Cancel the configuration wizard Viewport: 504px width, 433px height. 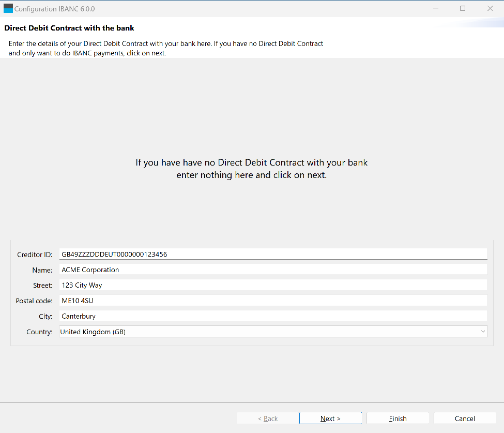click(465, 419)
